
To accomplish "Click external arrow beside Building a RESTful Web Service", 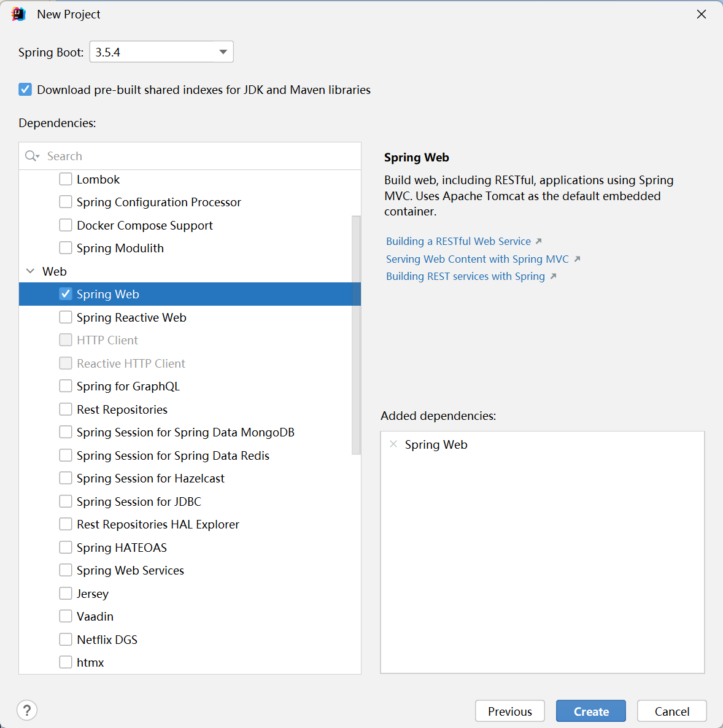I will coord(539,241).
